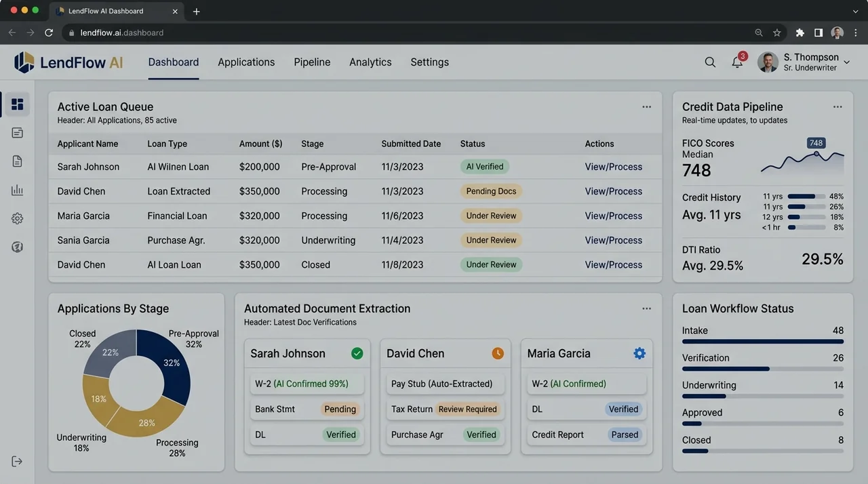Click the Closed 22% donut segment
Screen dimensions: 868x484
click(111, 352)
